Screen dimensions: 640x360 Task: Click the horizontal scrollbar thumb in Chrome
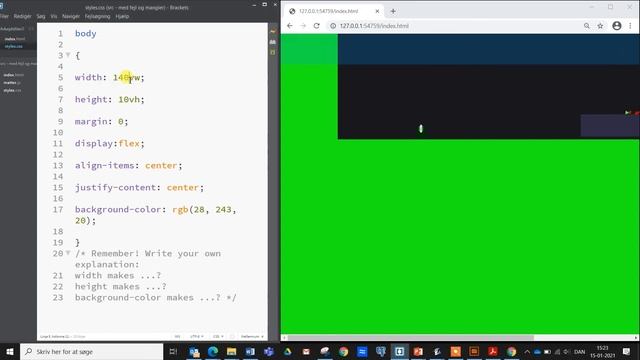pyautogui.click(x=411, y=338)
